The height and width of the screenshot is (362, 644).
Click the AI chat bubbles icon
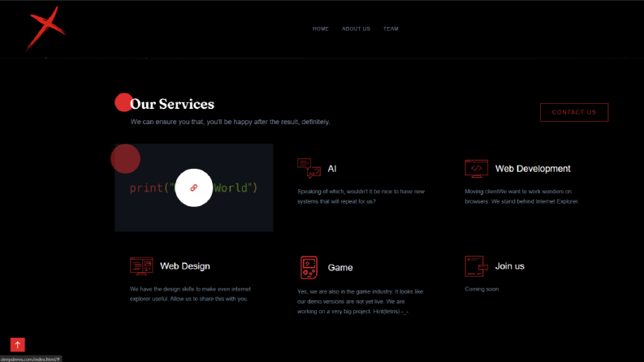click(x=309, y=168)
